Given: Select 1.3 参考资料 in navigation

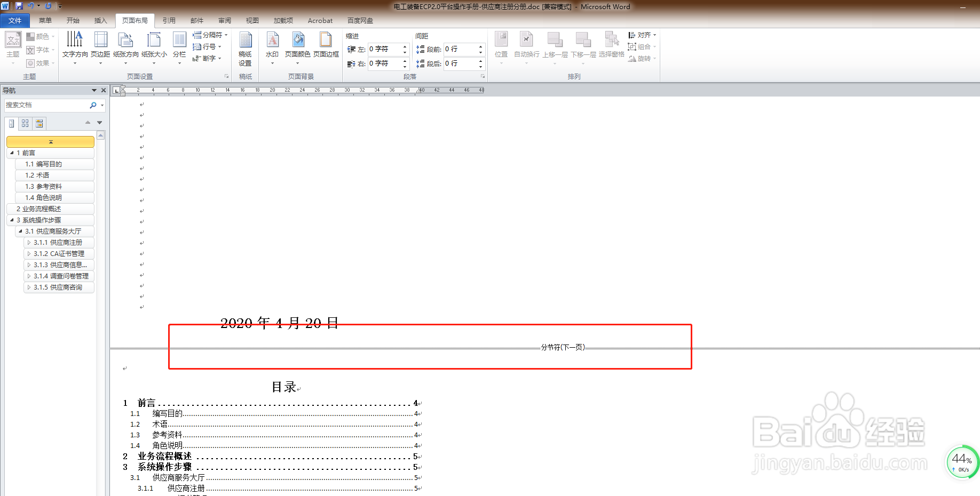Looking at the screenshot, I should [55, 186].
